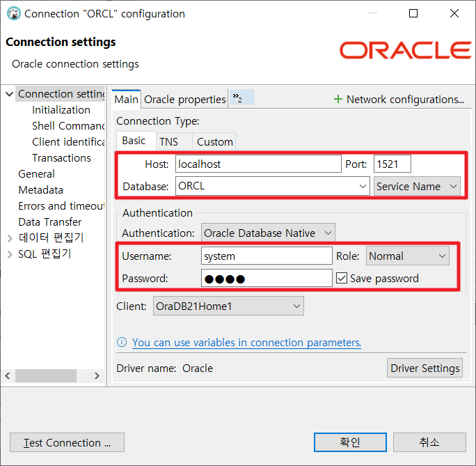This screenshot has width=476, height=466.
Task: Expand the SQL 편집기 tree node
Action: point(10,254)
